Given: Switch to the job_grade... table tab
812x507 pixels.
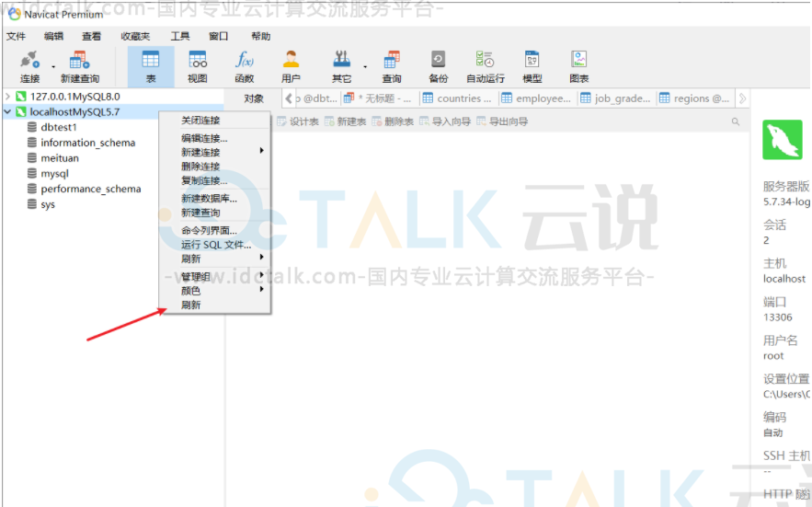Looking at the screenshot, I should click(615, 98).
